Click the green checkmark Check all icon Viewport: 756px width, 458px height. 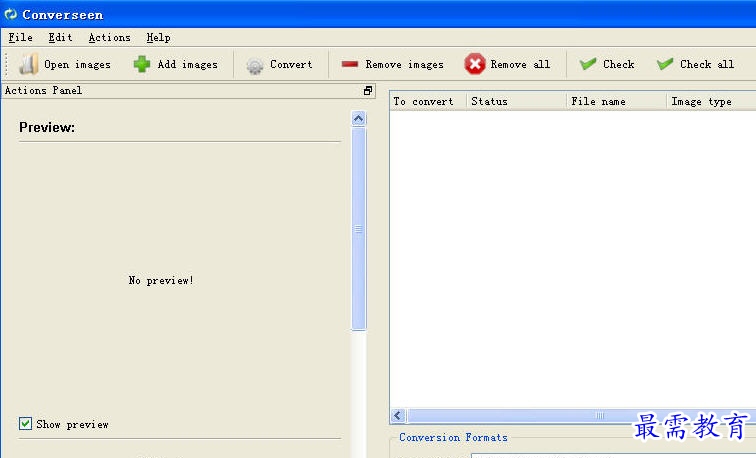point(665,64)
